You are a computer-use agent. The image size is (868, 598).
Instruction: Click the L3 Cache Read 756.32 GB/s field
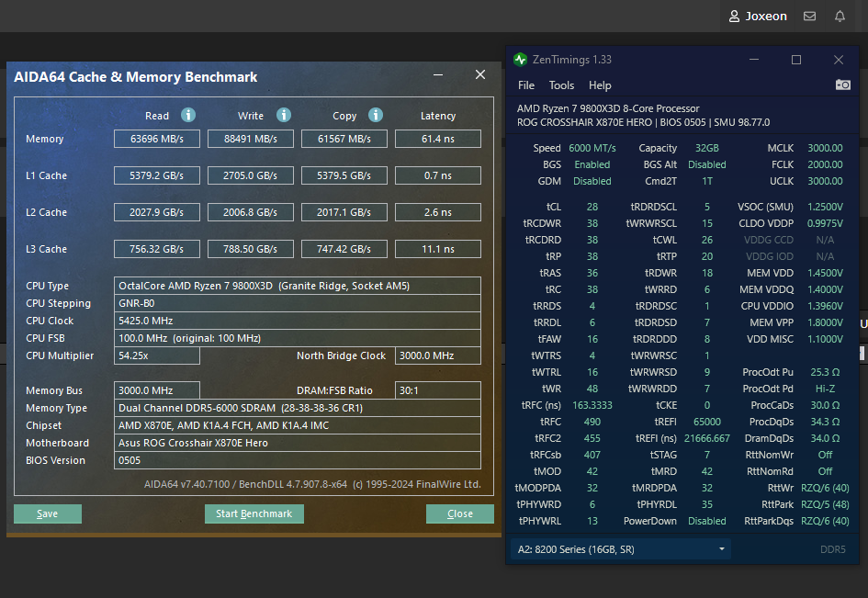pos(157,249)
